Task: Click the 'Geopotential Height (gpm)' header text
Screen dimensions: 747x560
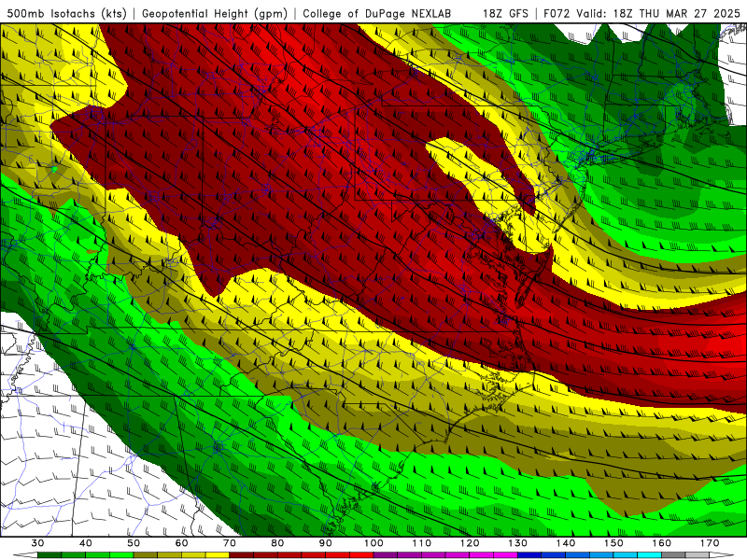Action: point(215,14)
